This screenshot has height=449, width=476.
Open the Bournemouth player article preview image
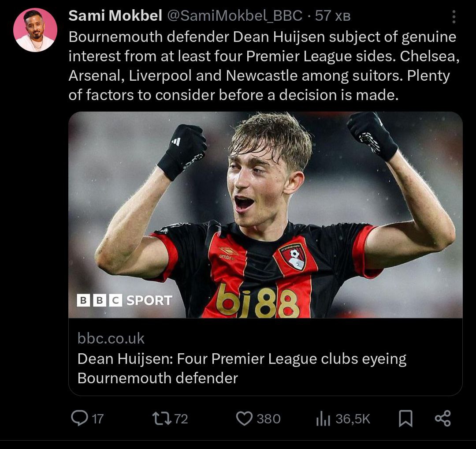click(x=265, y=215)
